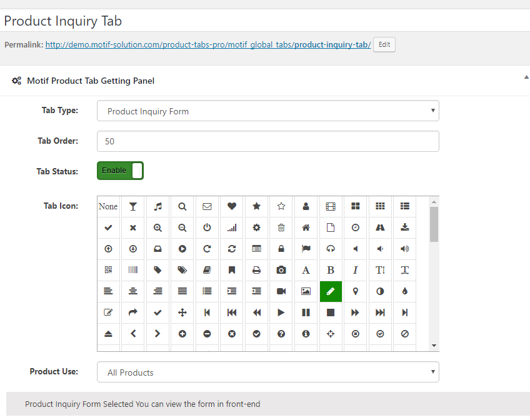
Task: Click the Tab Order input field
Action: coord(267,141)
